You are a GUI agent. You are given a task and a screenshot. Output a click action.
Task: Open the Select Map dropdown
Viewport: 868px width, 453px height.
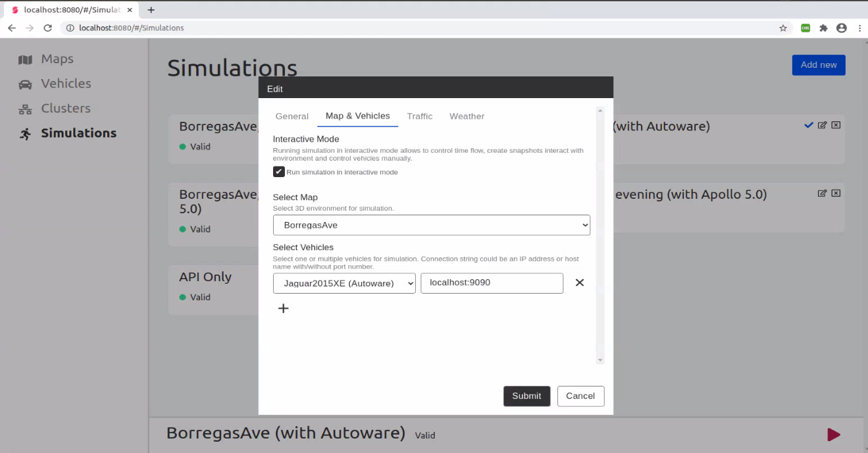(x=431, y=225)
